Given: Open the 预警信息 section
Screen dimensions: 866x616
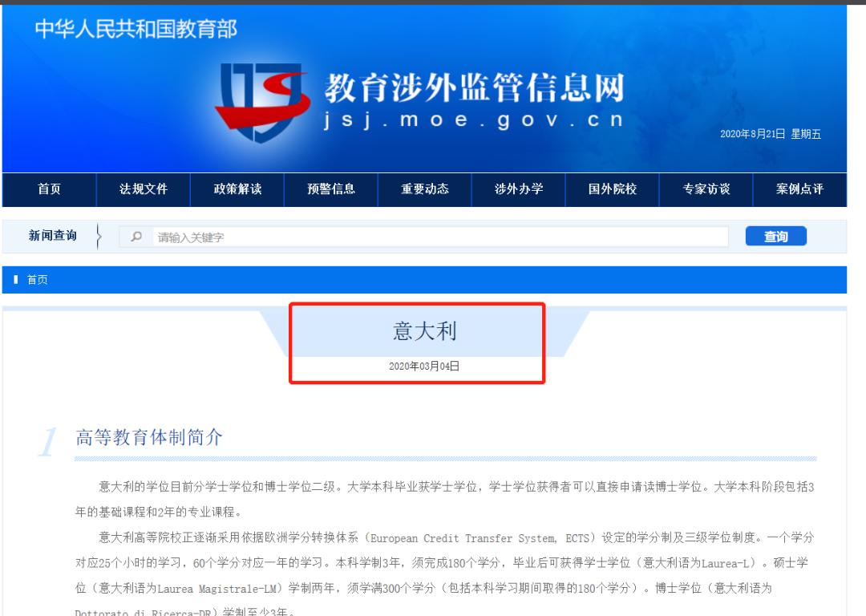Looking at the screenshot, I should point(330,188).
